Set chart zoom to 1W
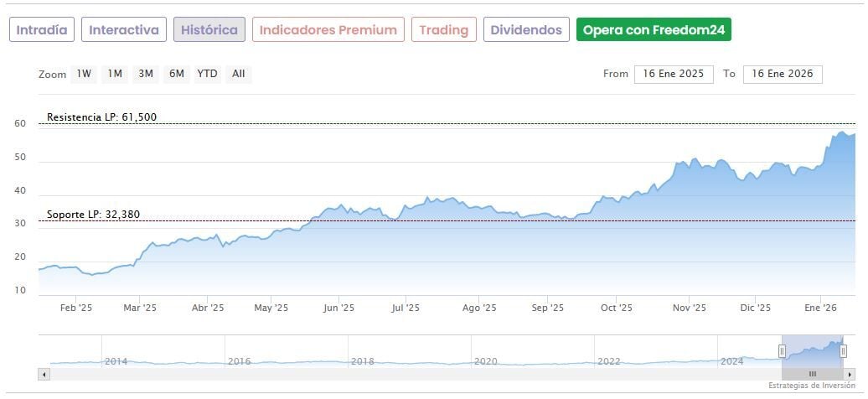Screen dimensions: 868x399 click(x=84, y=74)
